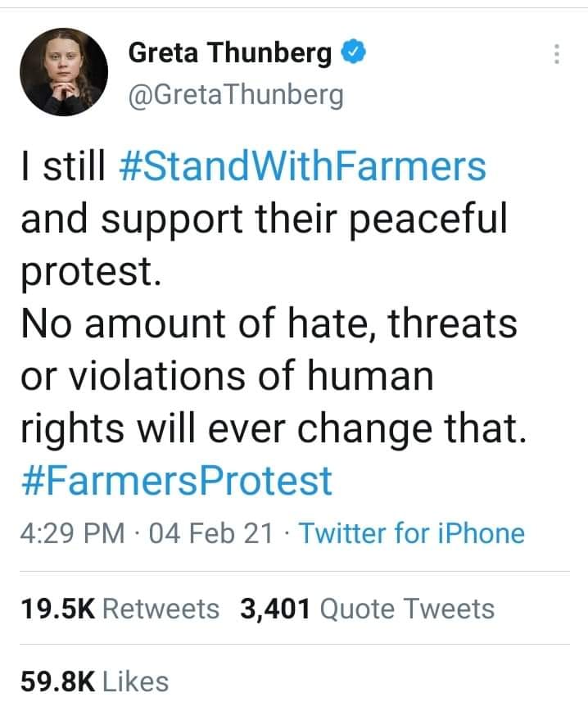Click the "rights will ever change that." line
The height and width of the screenshot is (711, 588).
coord(270,428)
